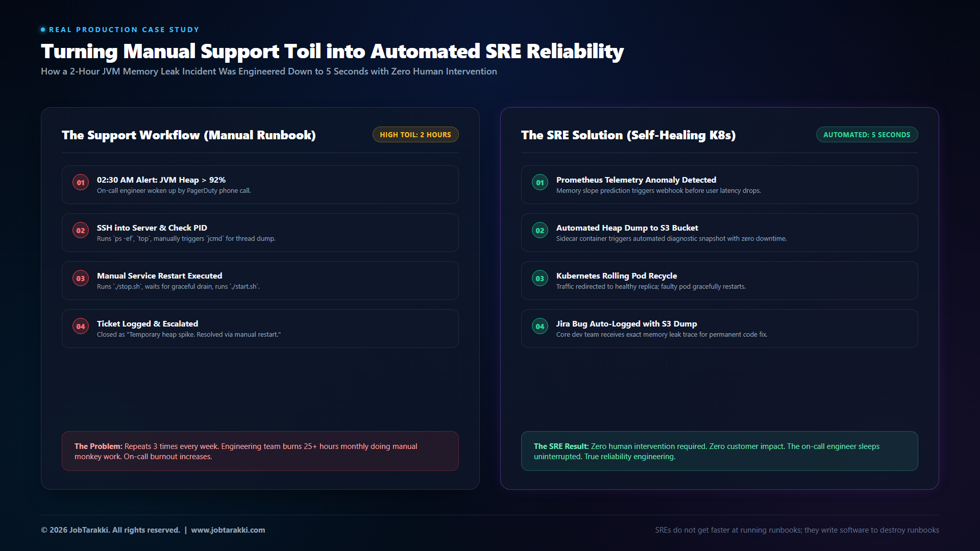Screen dimensions: 980x551
Task: Click 'Prometheus Telemetry Anomaly Detected' title
Action: point(636,180)
